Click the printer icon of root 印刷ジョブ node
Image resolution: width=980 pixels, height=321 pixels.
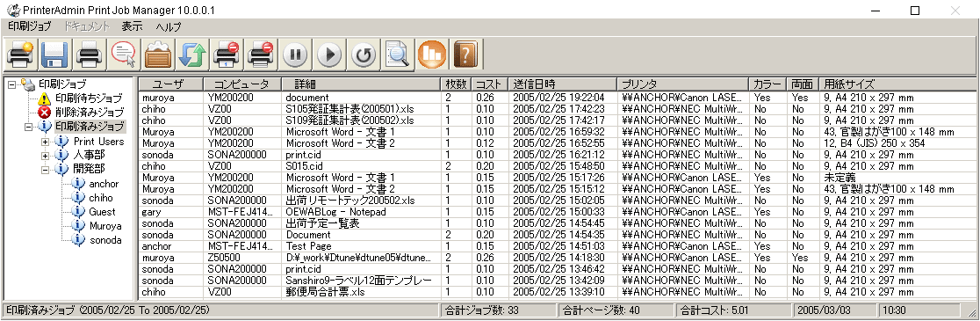(x=27, y=84)
